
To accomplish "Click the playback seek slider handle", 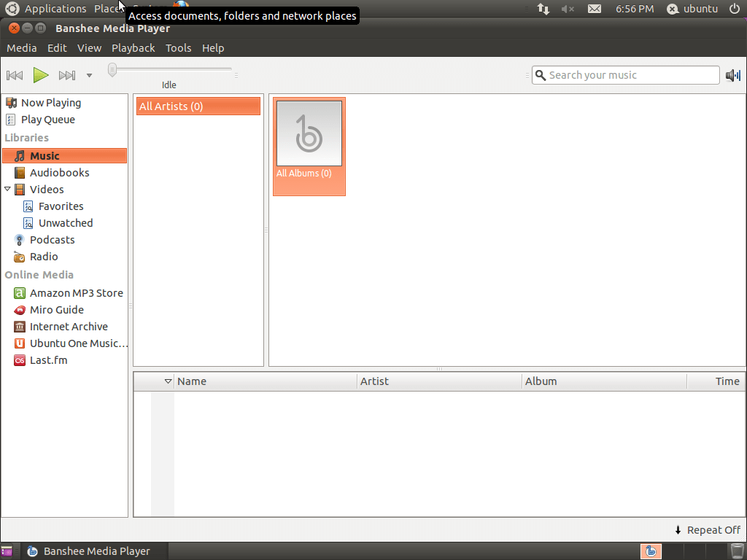I will coord(112,69).
